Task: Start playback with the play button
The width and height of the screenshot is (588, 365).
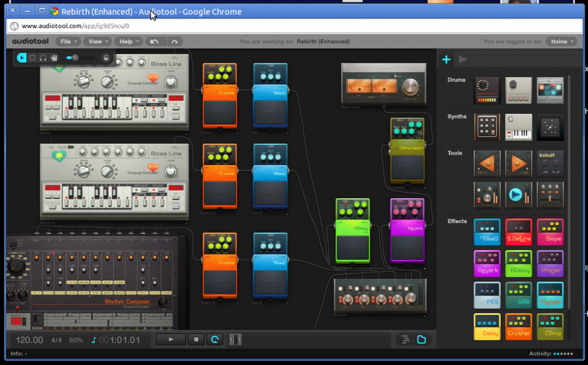Action: point(171,340)
